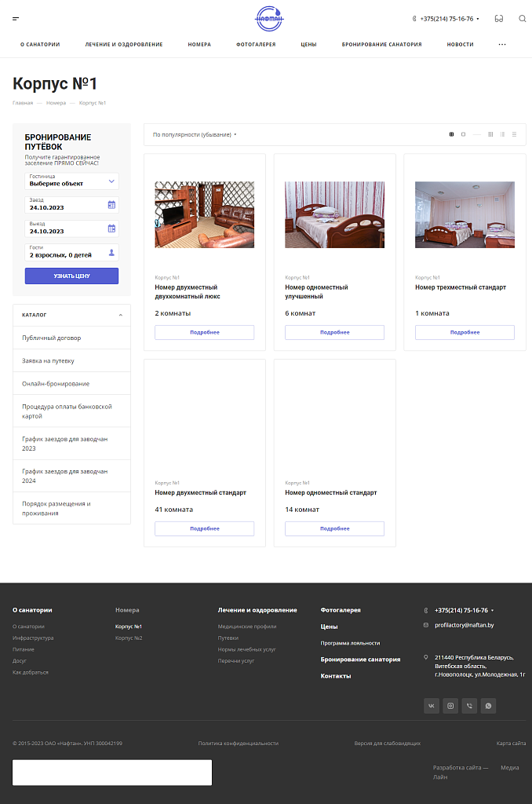Switch to the three-column grid view icon

pos(490,134)
